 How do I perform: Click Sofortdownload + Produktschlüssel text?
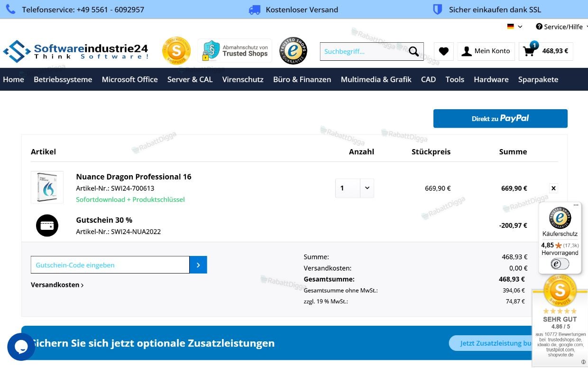pos(130,199)
